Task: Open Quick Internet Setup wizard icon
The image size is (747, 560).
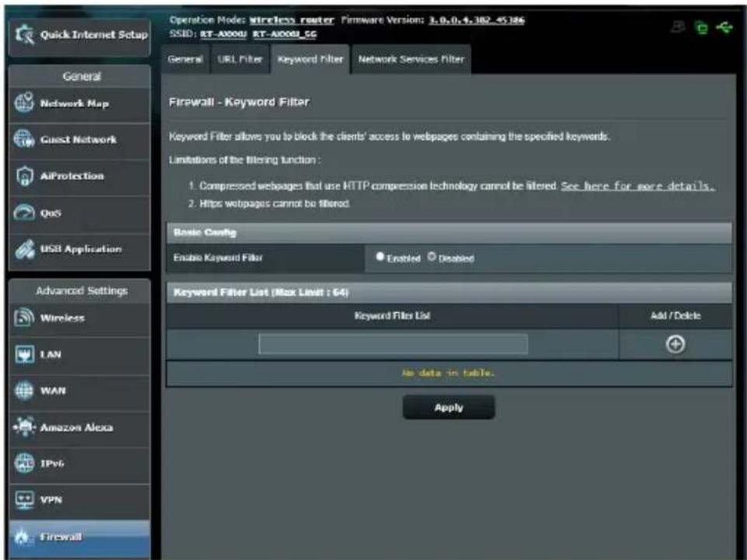Action: coord(24,34)
